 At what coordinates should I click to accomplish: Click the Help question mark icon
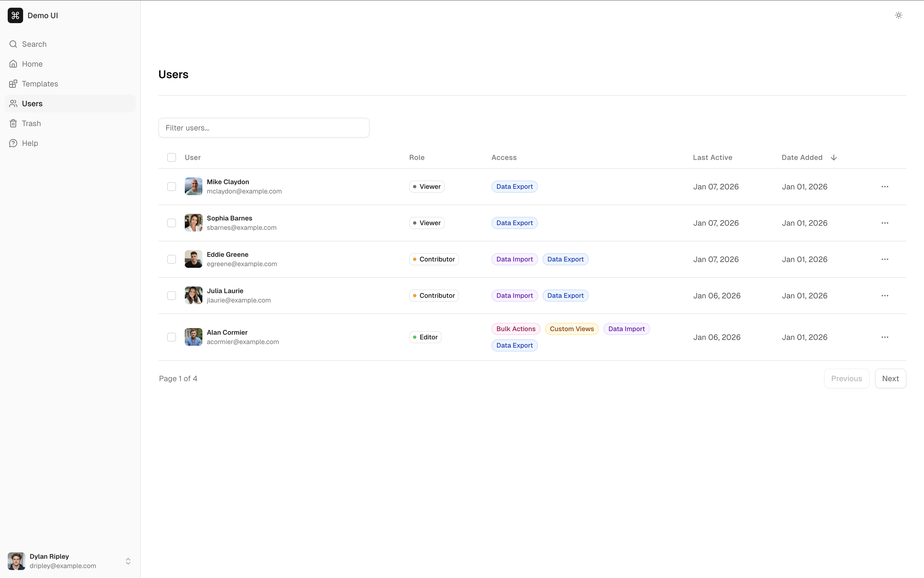[x=13, y=143]
